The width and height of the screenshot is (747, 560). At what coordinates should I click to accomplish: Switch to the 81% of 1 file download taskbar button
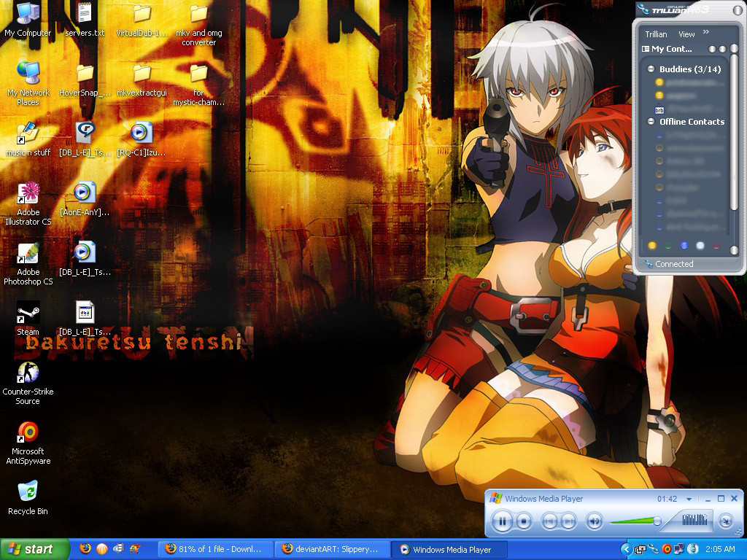click(x=216, y=550)
